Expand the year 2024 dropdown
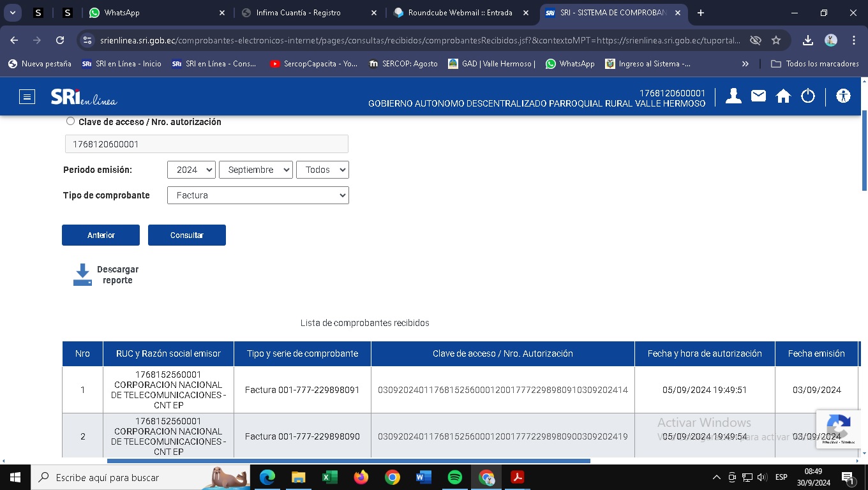 191,170
